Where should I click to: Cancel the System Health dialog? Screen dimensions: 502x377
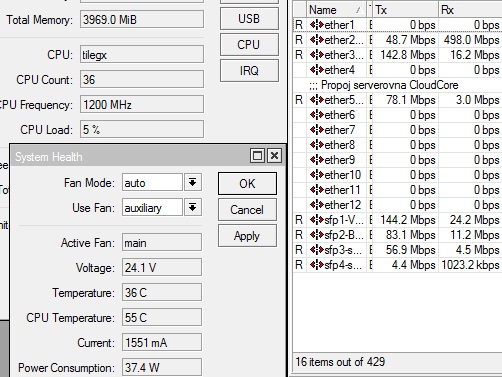click(247, 210)
